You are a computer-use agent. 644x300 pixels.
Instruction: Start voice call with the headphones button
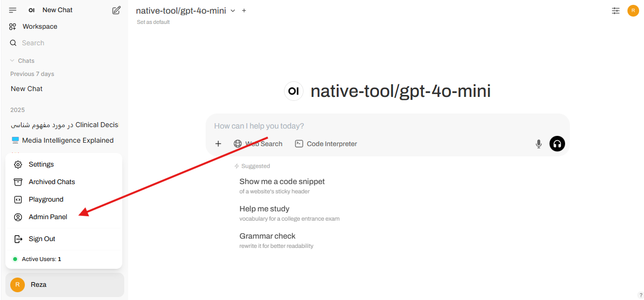coord(557,144)
